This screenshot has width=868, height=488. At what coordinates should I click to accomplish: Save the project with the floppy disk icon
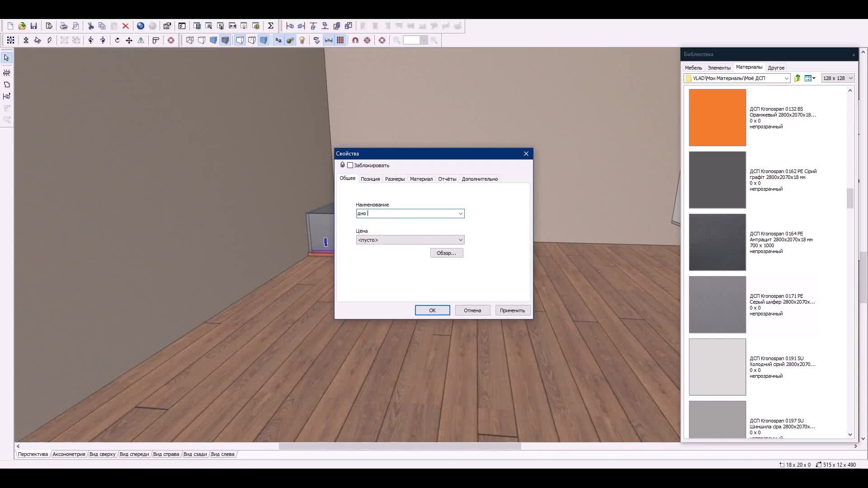click(33, 26)
